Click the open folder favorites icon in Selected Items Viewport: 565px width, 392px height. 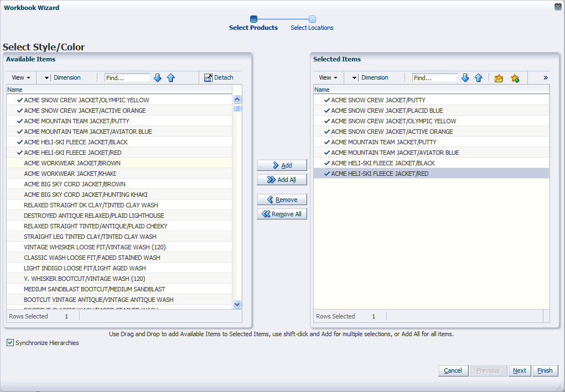499,78
